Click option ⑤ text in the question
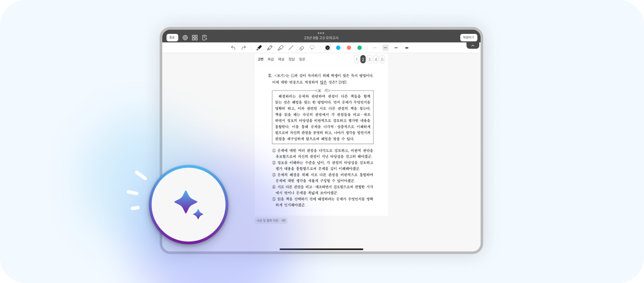 (323, 202)
